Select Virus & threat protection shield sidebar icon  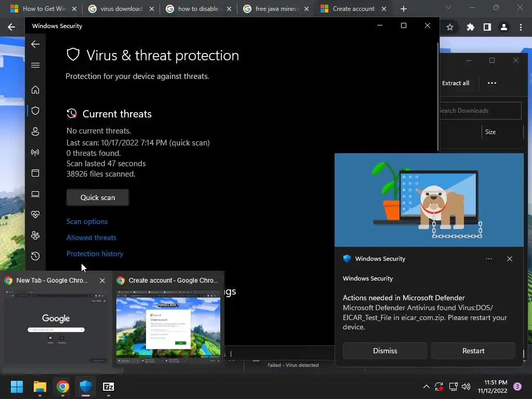[35, 111]
